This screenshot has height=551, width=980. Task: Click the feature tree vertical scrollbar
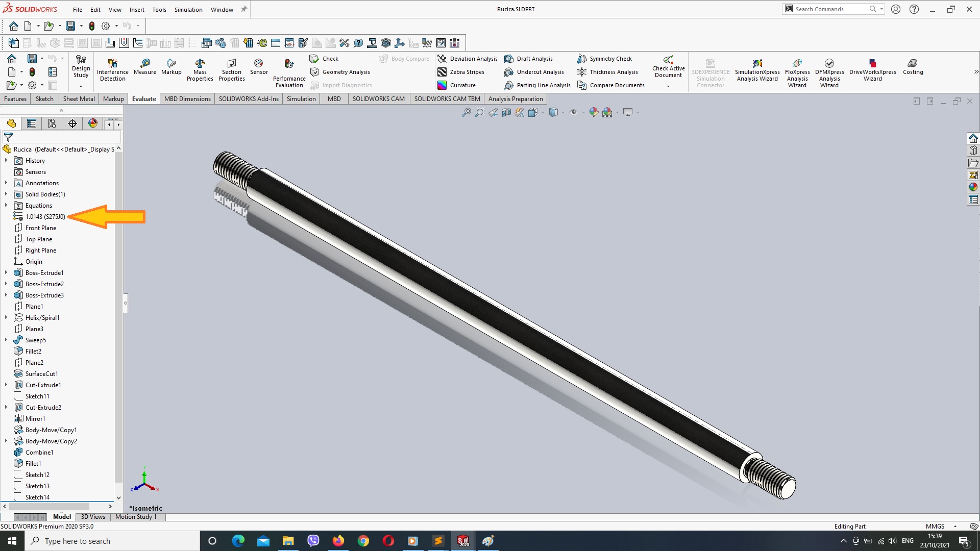pyautogui.click(x=118, y=316)
